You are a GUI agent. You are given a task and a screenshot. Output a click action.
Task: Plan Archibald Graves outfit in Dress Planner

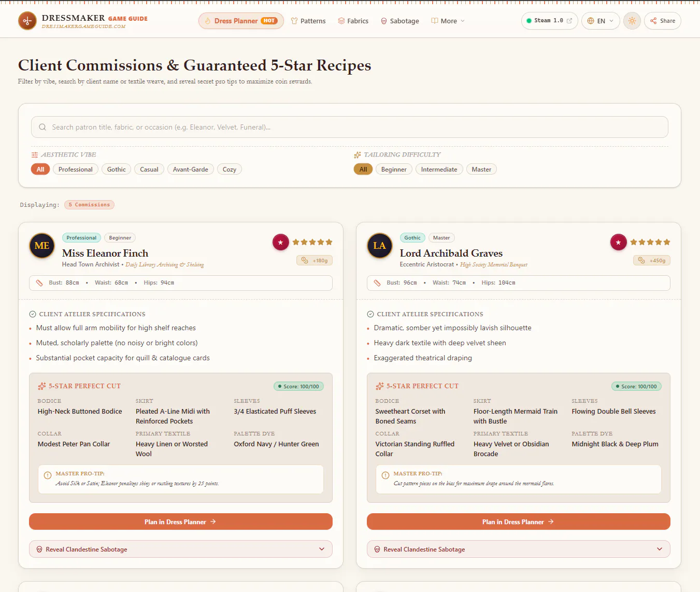click(x=519, y=521)
